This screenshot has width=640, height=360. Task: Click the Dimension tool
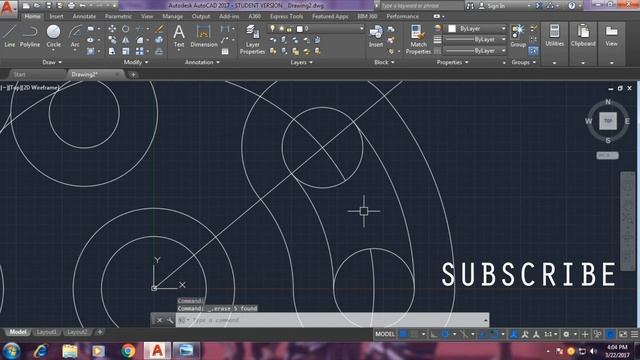click(203, 36)
